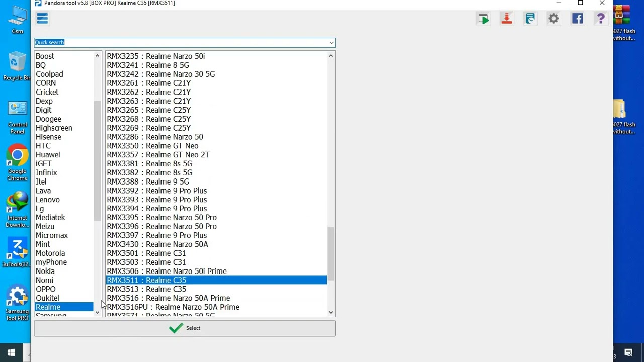This screenshot has width=644, height=362.
Task: Click brand list scroll up arrow
Action: 97,56
